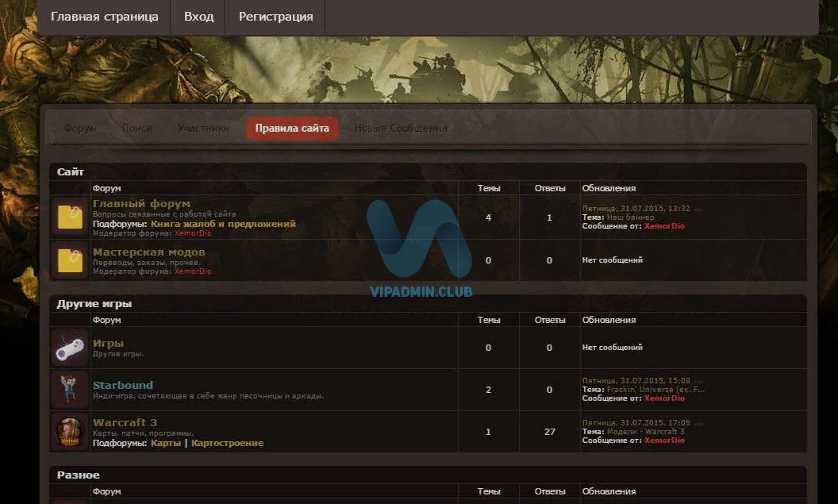The width and height of the screenshot is (838, 504).
Task: Open topic Frackin' Universe
Action: [655, 390]
